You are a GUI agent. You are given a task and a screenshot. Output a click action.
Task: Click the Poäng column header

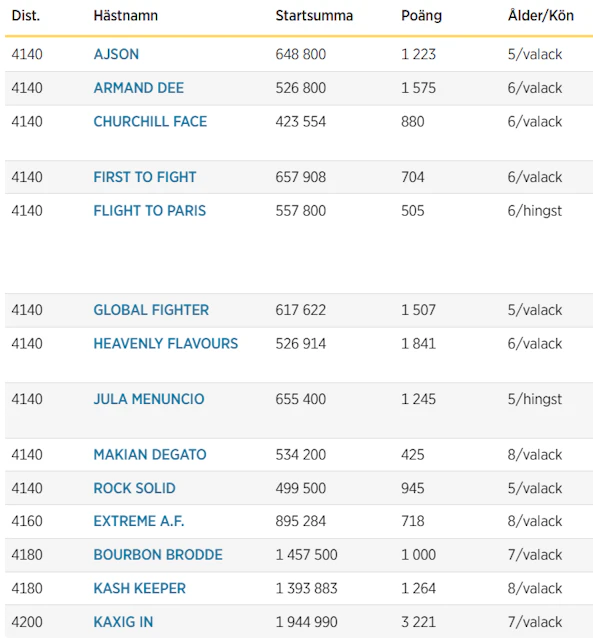[x=421, y=15]
